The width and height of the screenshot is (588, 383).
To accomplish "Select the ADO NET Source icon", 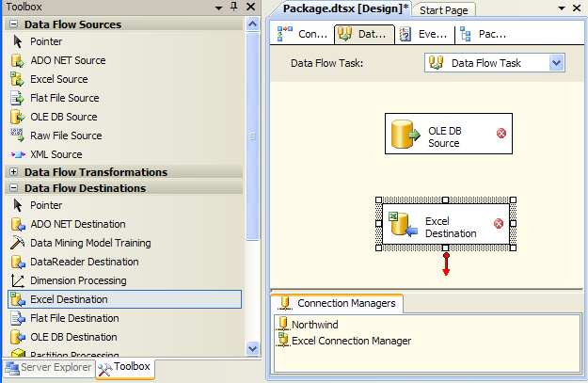I will click(x=17, y=60).
